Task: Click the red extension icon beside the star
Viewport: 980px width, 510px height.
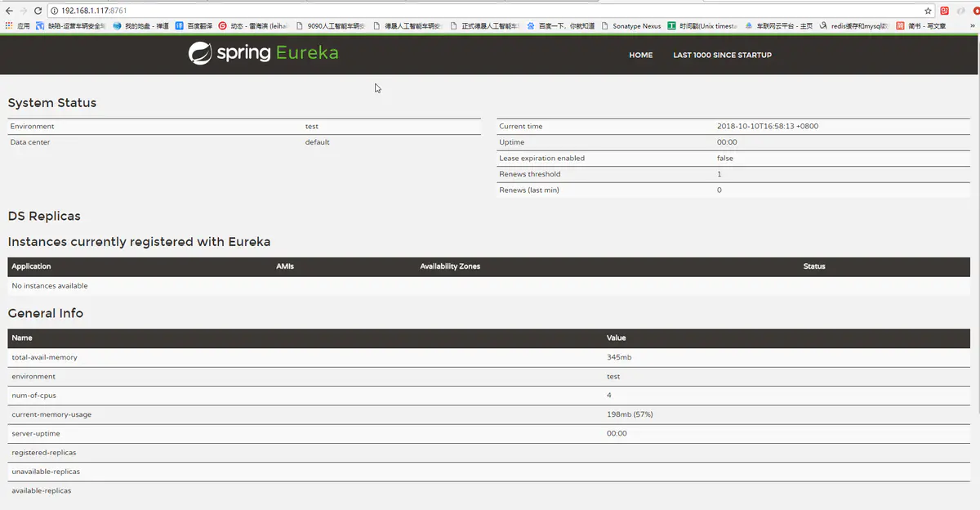Action: tap(945, 11)
